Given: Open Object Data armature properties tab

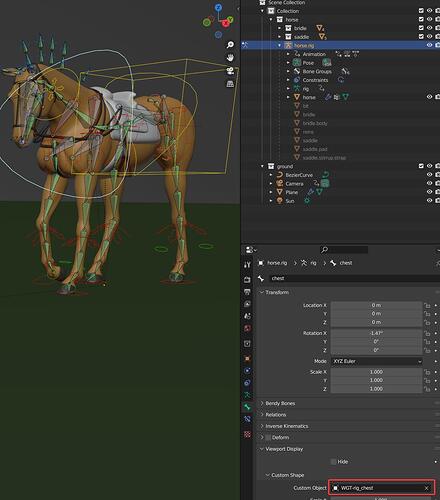Looking at the screenshot, I should click(247, 395).
